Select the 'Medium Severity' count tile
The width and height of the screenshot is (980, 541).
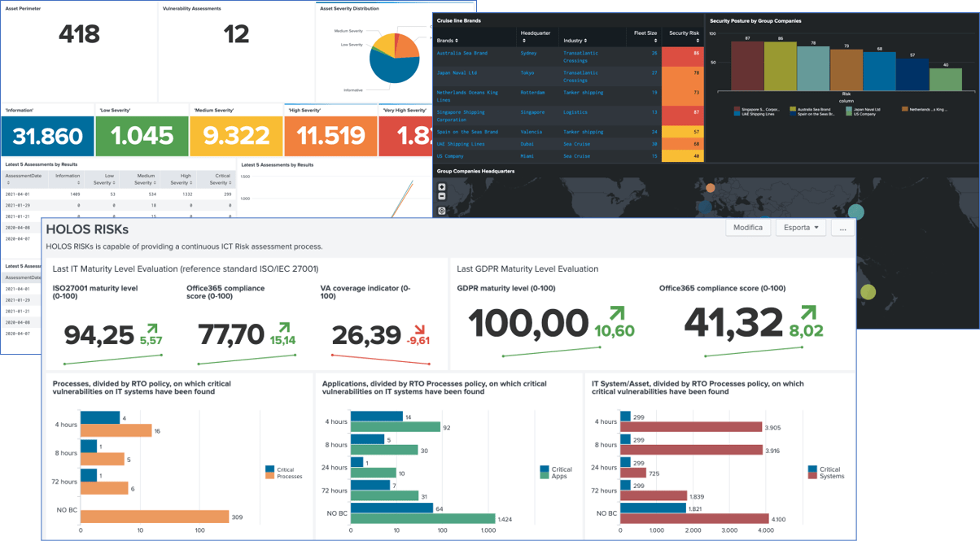[235, 136]
